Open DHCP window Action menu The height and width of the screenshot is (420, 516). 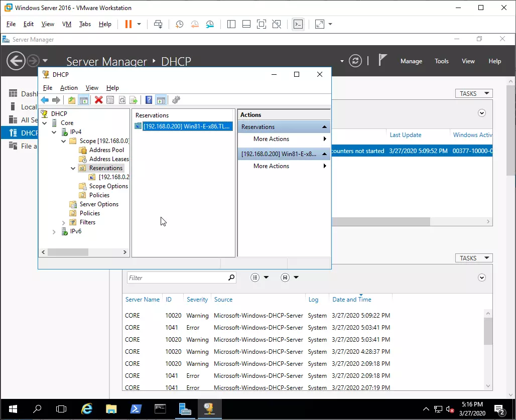click(x=69, y=88)
